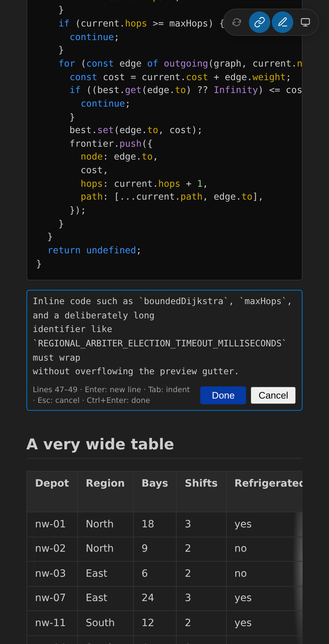
Task: Click the Region column header
Action: point(105,491)
